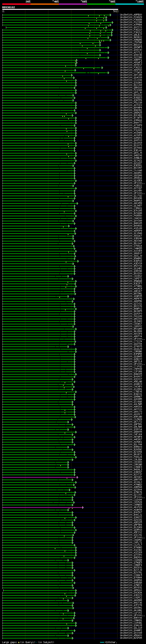Click arrowhead ending the UniRef100_P02398 alignment
The image size is (146, 644).
coord(112,22)
